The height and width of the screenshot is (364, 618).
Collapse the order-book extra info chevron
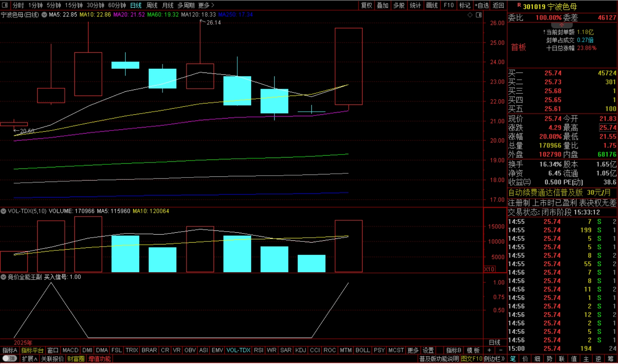click(x=562, y=25)
